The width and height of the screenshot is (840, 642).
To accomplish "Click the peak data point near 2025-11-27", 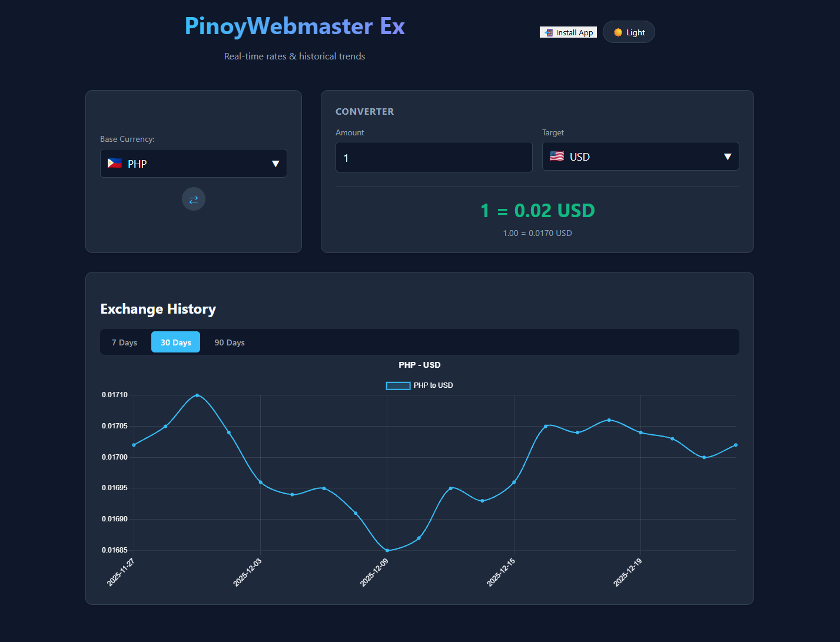I will pos(197,395).
